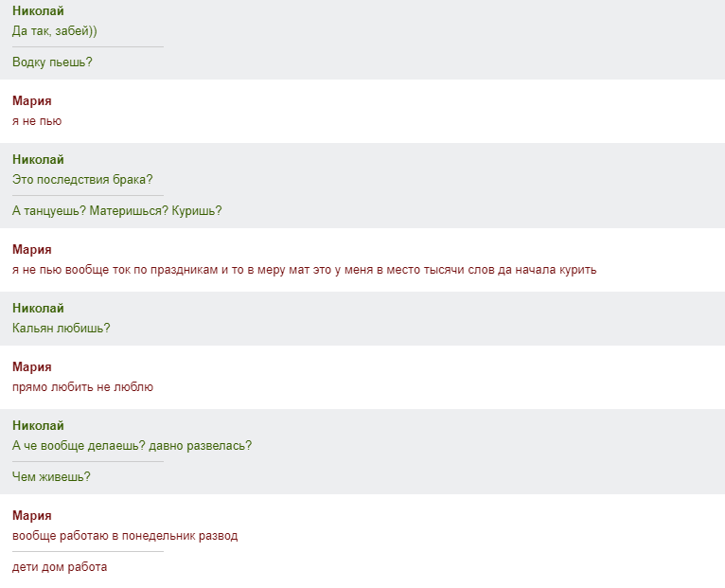Viewport: 725px width, 588px height.
Task: Select 'вообще работаю в понедельник развод' message
Action: coord(125,536)
